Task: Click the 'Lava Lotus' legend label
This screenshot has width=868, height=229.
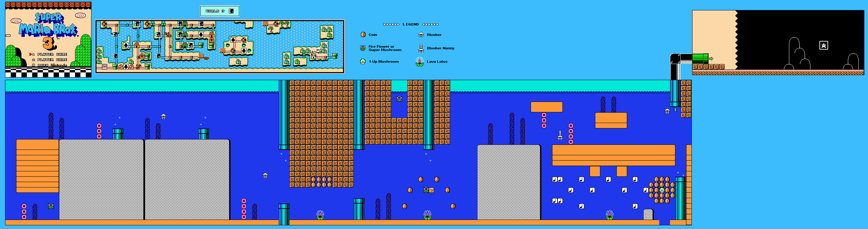Action: click(x=437, y=62)
